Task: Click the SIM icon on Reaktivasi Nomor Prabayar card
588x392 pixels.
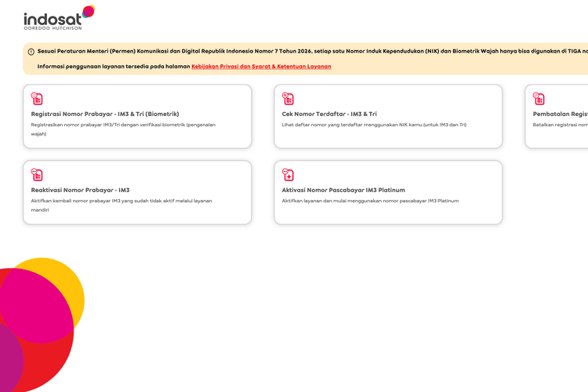Action: pos(37,175)
